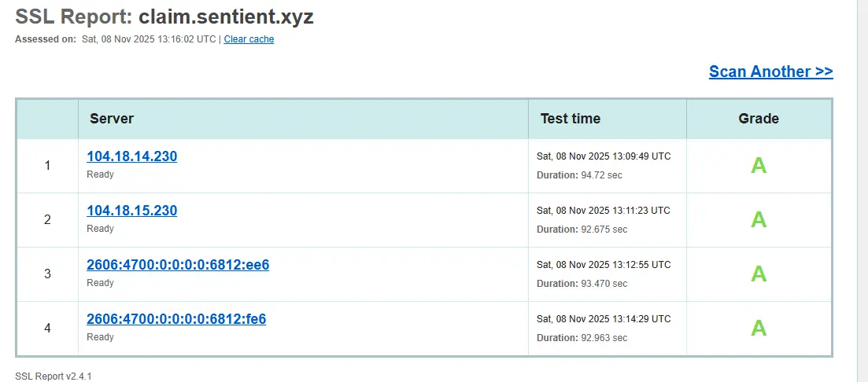The height and width of the screenshot is (382, 868).
Task: Open server 104.18.14.230 details
Action: 131,156
